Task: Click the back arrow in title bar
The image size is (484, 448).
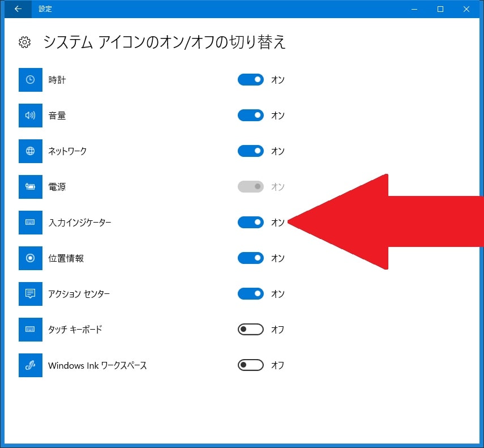Action: click(18, 9)
